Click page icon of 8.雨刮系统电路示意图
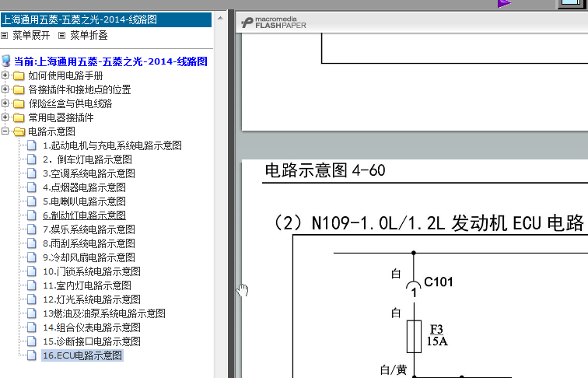The image size is (588, 378). pyautogui.click(x=32, y=243)
